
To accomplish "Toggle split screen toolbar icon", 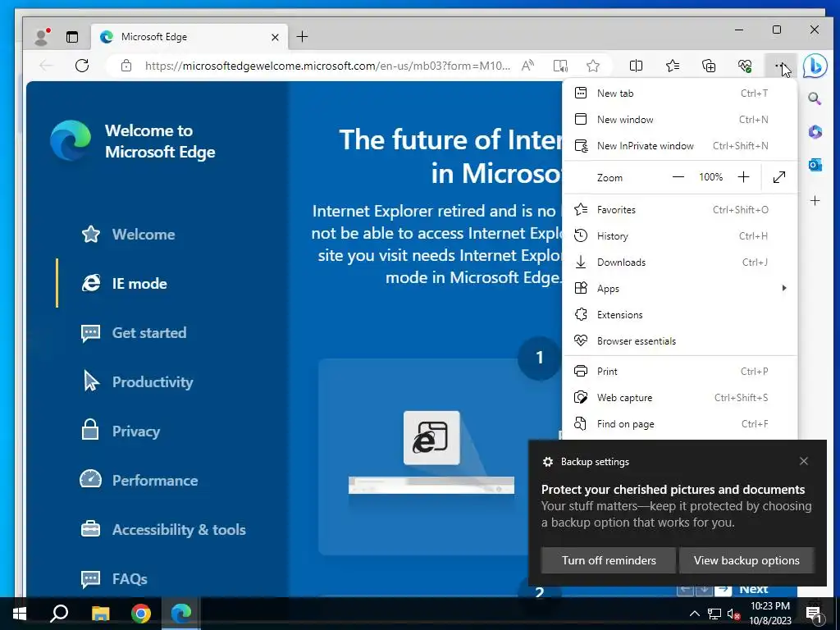I will pyautogui.click(x=636, y=66).
